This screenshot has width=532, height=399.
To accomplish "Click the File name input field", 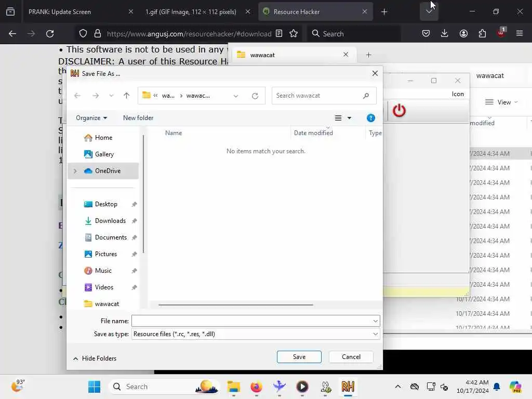I will [251, 321].
